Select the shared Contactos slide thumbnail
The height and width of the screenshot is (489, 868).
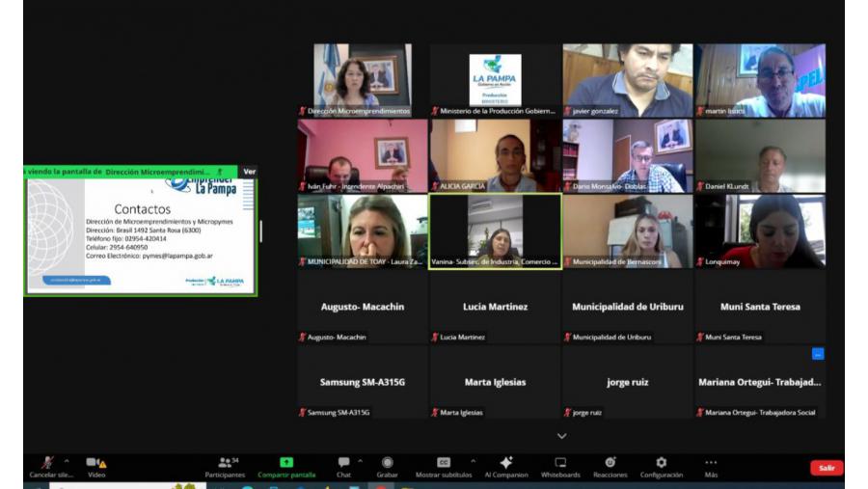(141, 236)
